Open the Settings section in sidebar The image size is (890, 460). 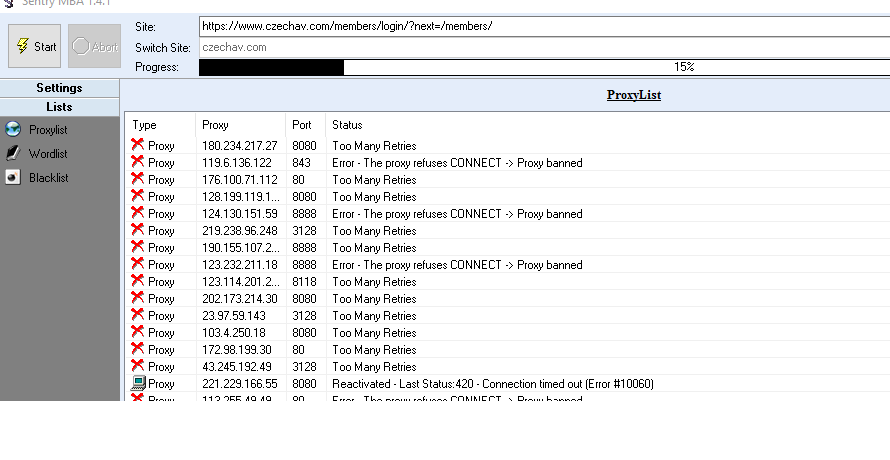60,88
